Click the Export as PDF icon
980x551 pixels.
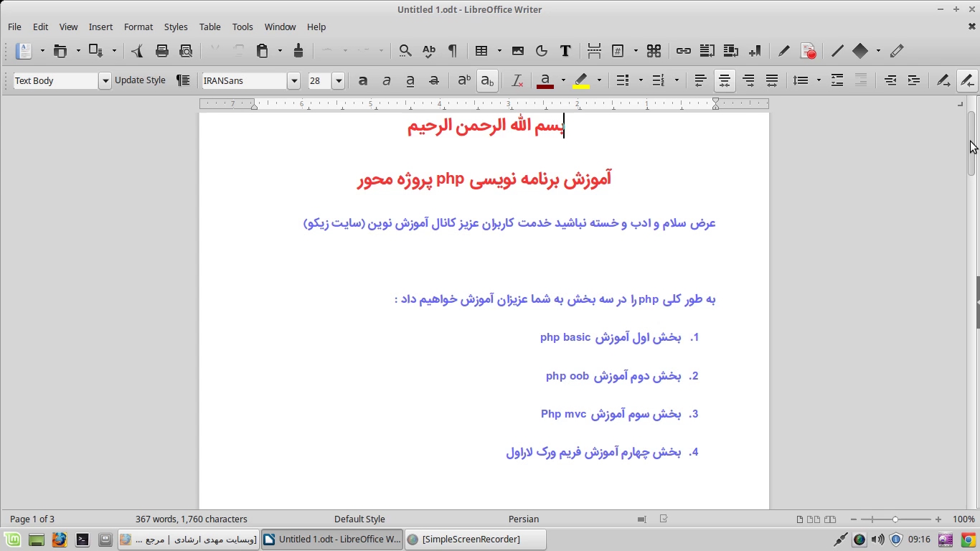[137, 51]
